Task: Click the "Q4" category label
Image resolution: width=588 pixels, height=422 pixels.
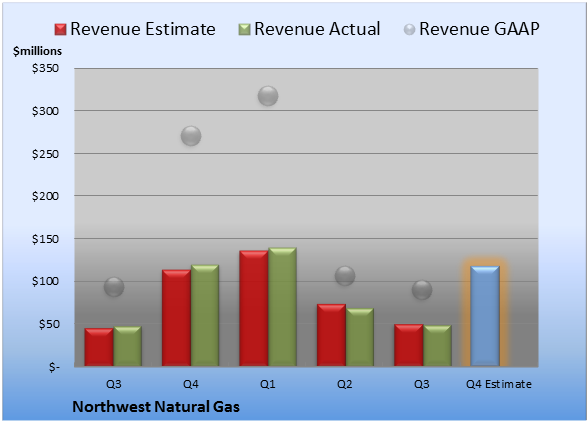Action: coord(190,384)
